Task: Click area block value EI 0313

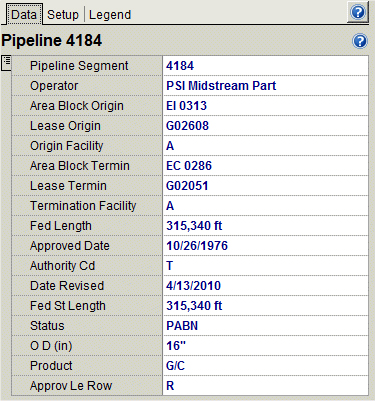Action: coord(186,106)
